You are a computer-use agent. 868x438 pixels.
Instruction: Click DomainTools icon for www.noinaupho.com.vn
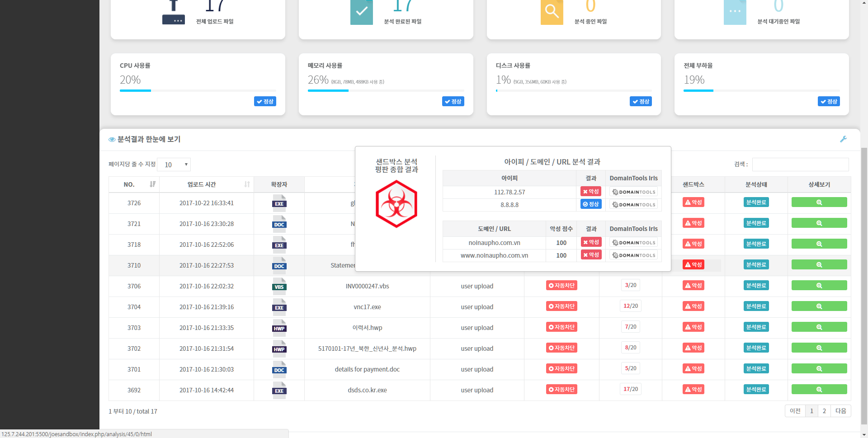click(633, 255)
